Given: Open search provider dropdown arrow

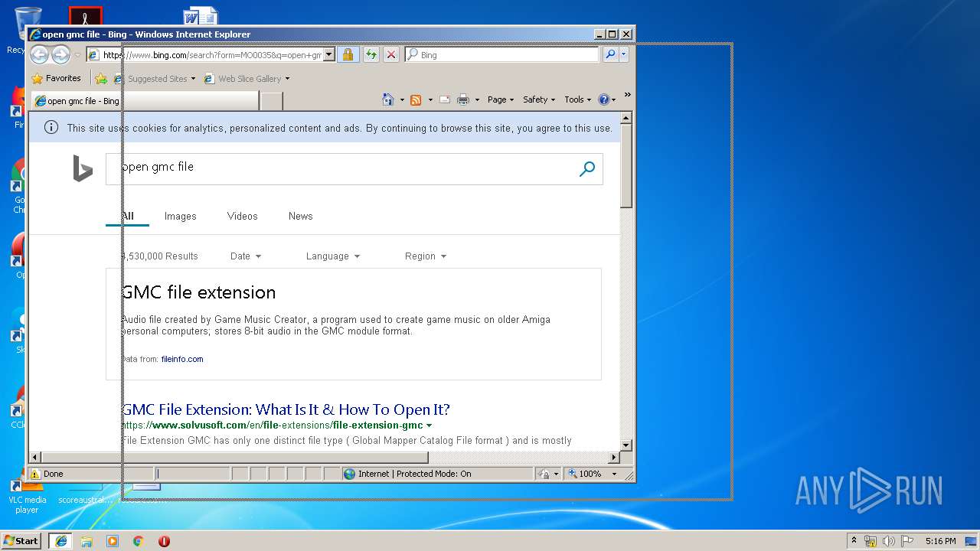Looking at the screenshot, I should [624, 54].
